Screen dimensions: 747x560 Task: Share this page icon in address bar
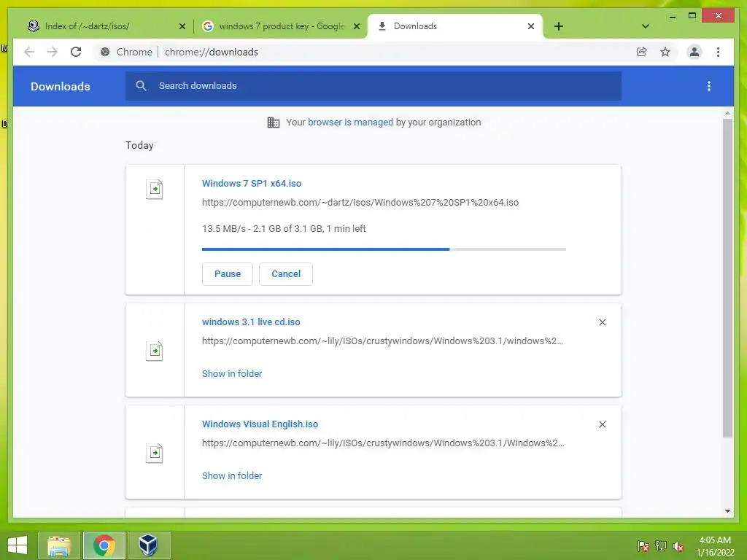coord(642,52)
